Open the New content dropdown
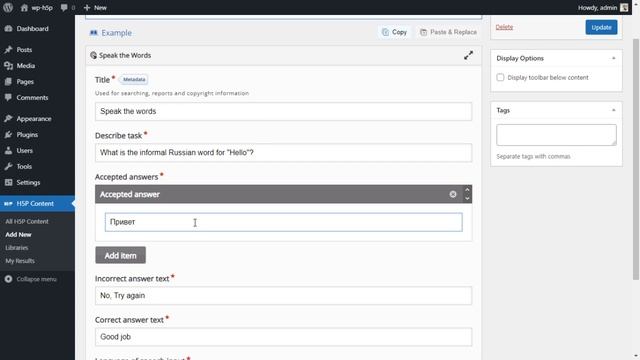The image size is (640, 360). click(95, 7)
